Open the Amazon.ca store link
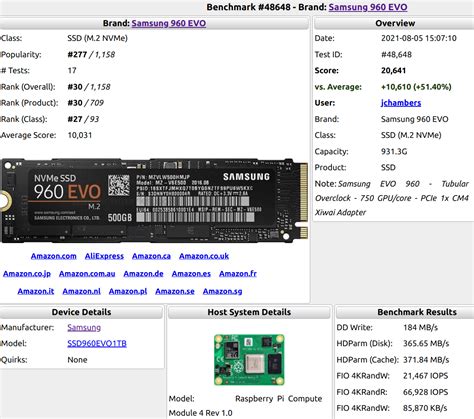474x419 pixels. tap(151, 256)
